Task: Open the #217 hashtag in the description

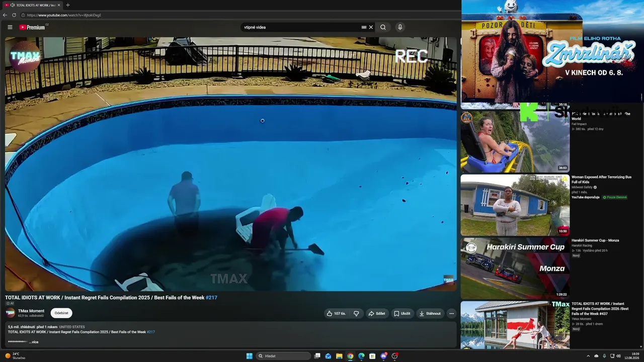Action: [151, 332]
